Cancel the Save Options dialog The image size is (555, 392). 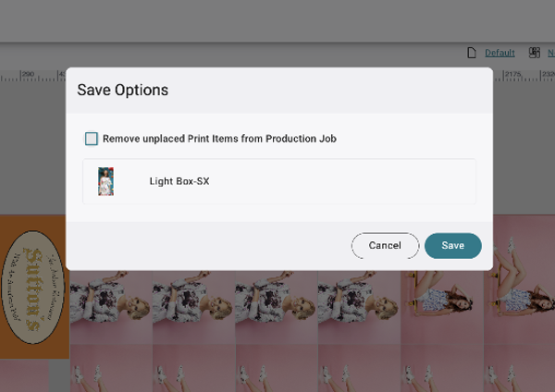click(385, 246)
